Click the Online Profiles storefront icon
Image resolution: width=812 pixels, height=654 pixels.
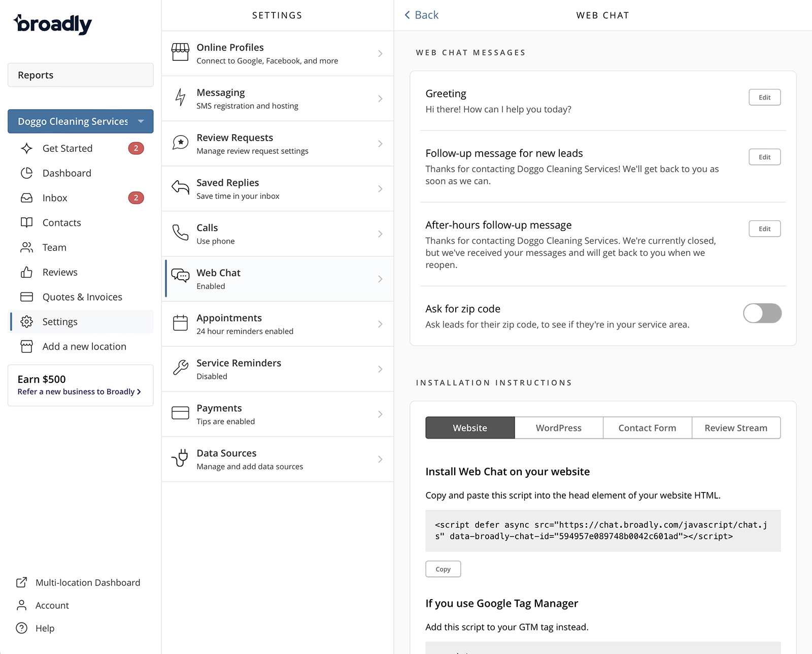(x=180, y=52)
